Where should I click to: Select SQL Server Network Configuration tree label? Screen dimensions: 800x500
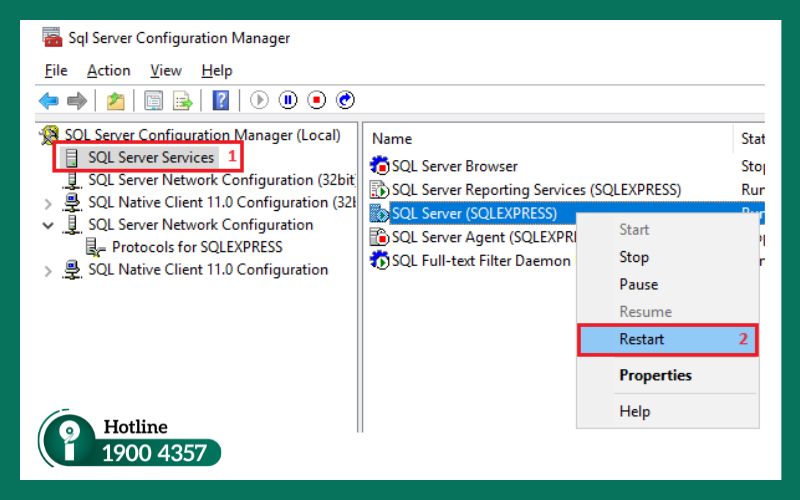tap(201, 225)
